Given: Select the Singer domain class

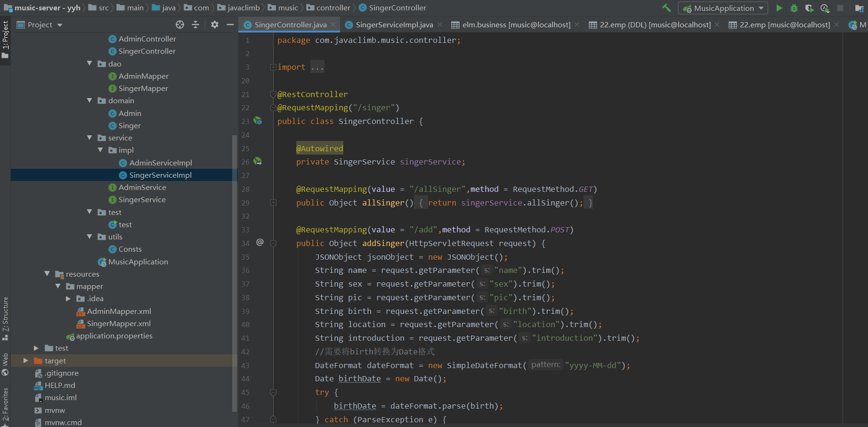Looking at the screenshot, I should (130, 125).
